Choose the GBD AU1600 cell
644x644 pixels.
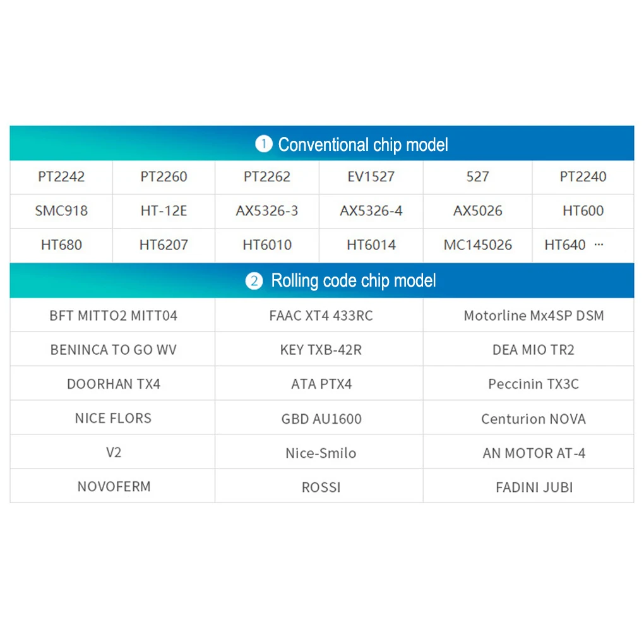(x=321, y=419)
